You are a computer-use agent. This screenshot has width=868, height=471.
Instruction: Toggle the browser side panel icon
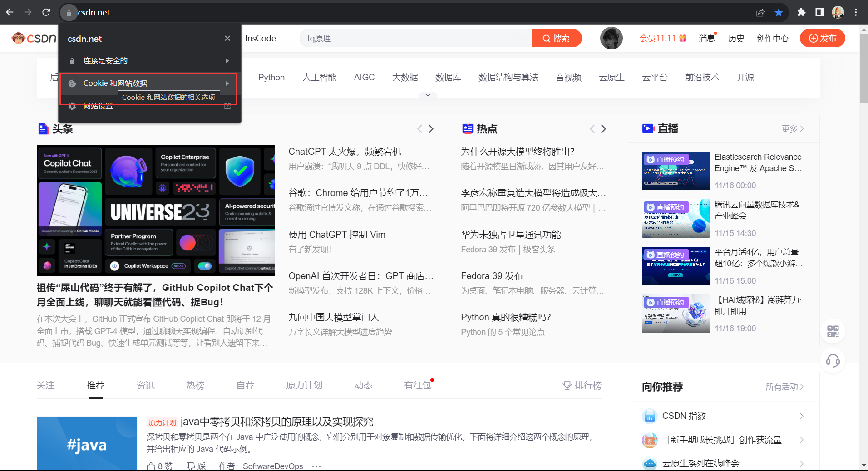pos(819,12)
